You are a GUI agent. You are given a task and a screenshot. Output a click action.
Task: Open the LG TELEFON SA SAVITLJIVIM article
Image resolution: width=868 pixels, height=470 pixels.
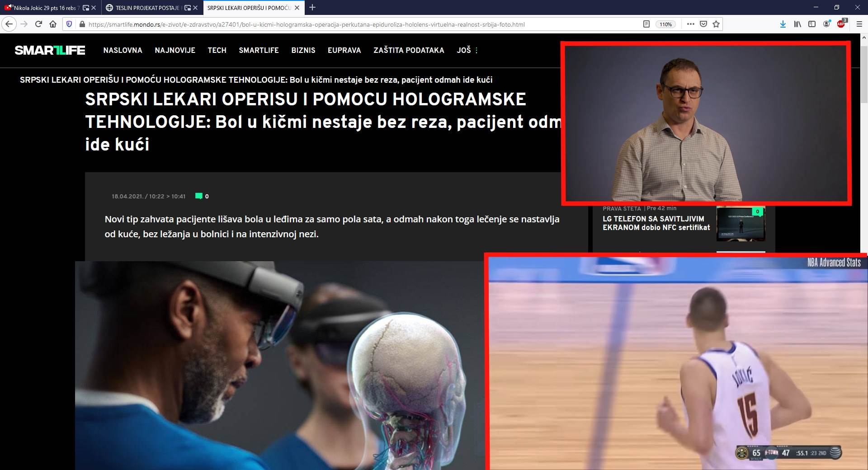pyautogui.click(x=656, y=223)
